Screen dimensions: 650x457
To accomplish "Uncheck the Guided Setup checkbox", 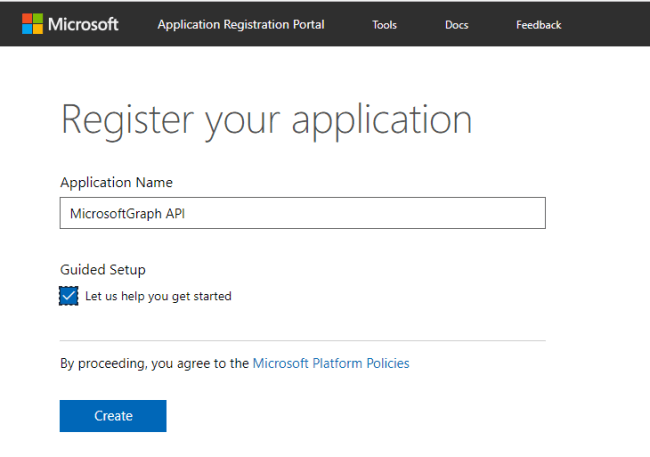I will click(68, 296).
